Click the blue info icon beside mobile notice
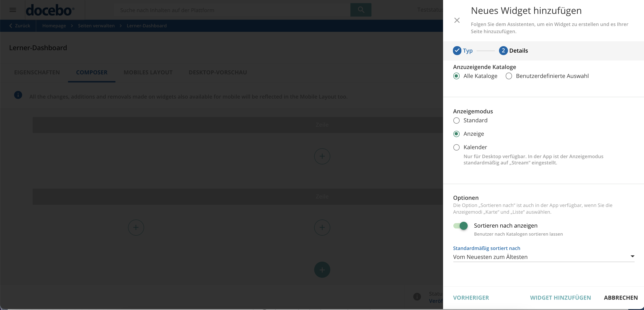This screenshot has height=310, width=644. click(x=18, y=95)
